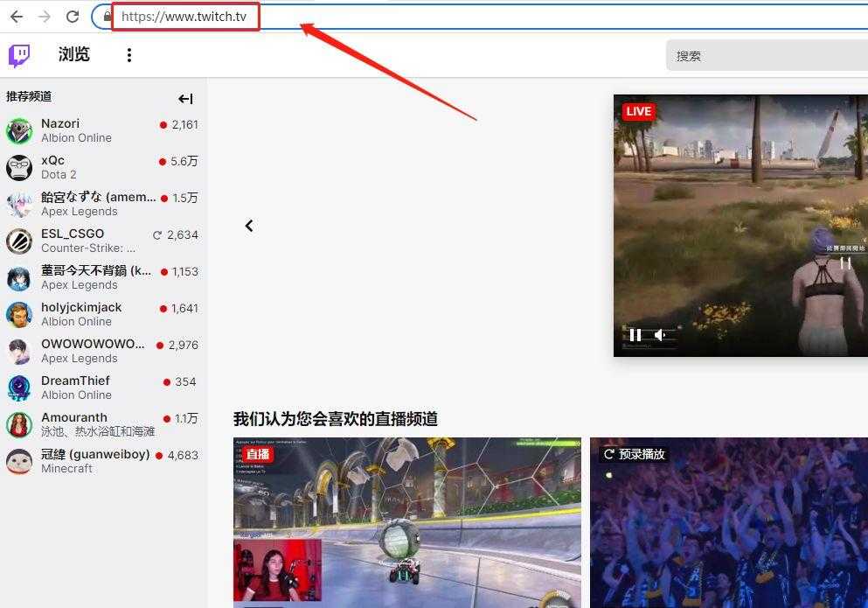This screenshot has height=608, width=868.
Task: Click ESL_CSGO's Counter-Strike game label
Action: (x=88, y=248)
